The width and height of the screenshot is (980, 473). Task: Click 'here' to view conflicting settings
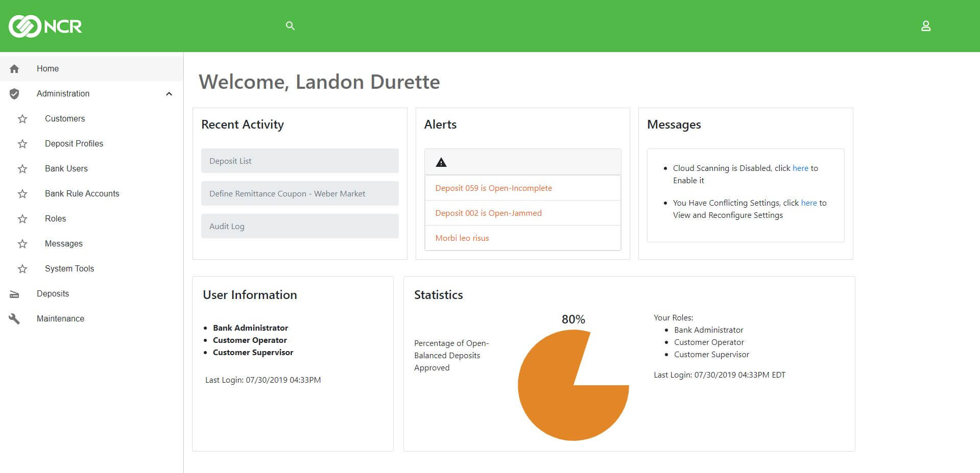(809, 203)
